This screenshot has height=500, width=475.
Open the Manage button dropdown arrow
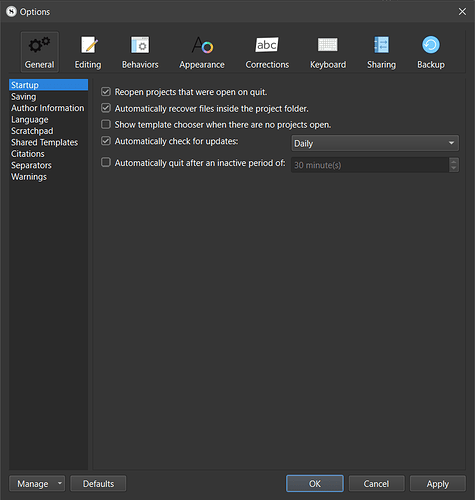[x=60, y=483]
